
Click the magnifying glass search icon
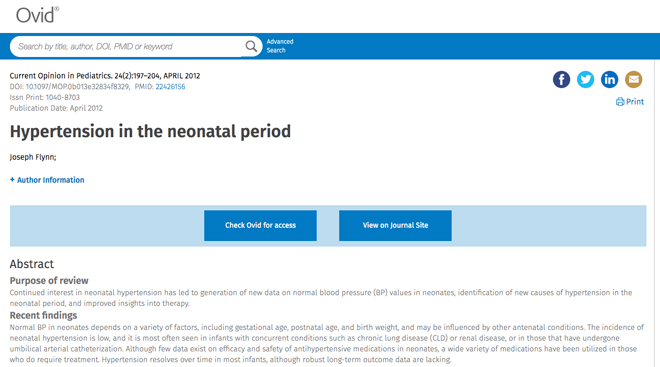click(x=251, y=46)
